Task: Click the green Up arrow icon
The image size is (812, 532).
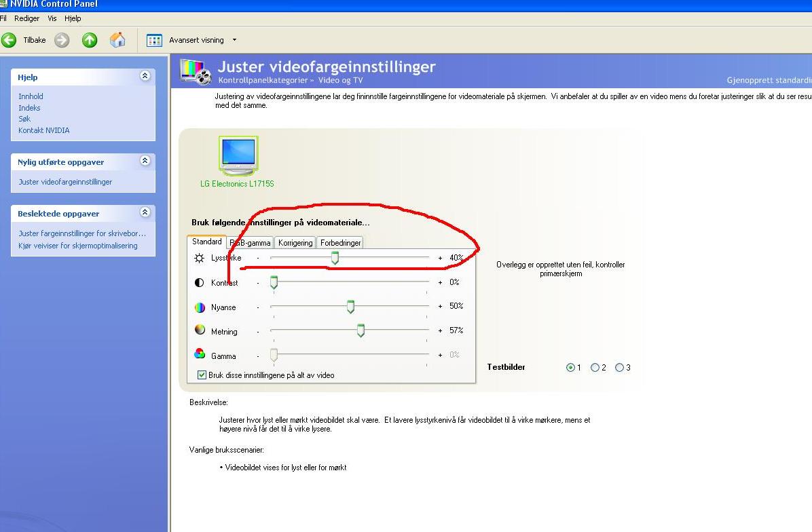Action: 90,40
